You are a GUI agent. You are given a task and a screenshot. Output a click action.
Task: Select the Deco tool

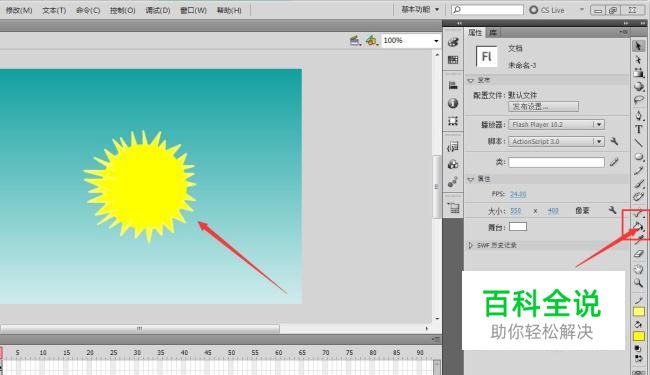coord(638,197)
